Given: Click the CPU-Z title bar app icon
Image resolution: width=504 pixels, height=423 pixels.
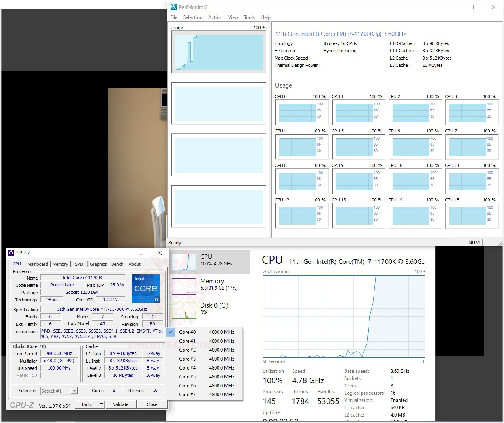Looking at the screenshot, I should (11, 253).
